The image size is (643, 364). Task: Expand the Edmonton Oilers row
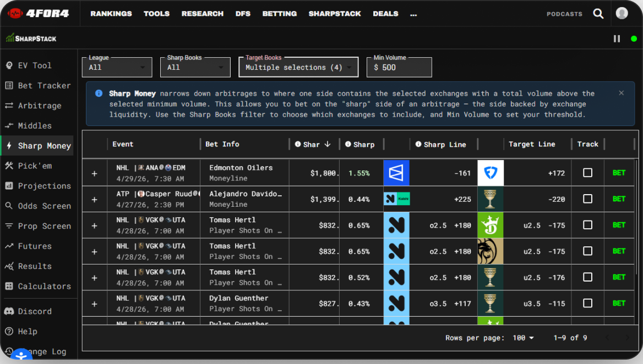pos(94,174)
